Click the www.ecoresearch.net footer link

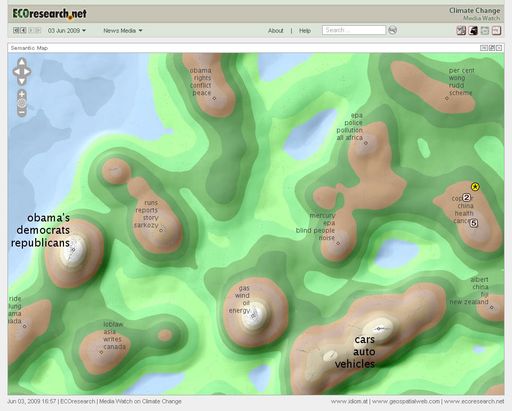(x=474, y=401)
